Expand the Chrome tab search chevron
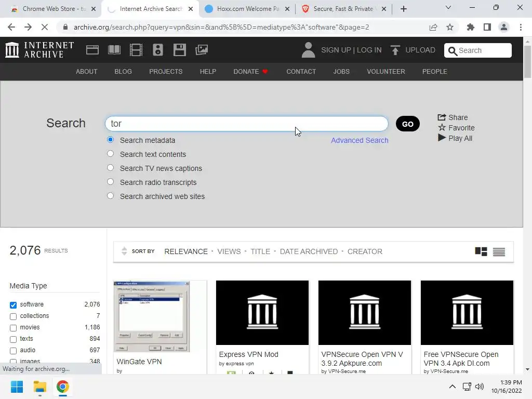The height and width of the screenshot is (399, 532). [448, 7]
